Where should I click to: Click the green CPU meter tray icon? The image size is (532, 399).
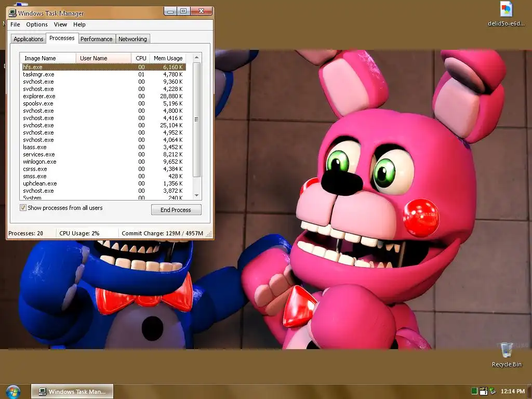pyautogui.click(x=474, y=391)
